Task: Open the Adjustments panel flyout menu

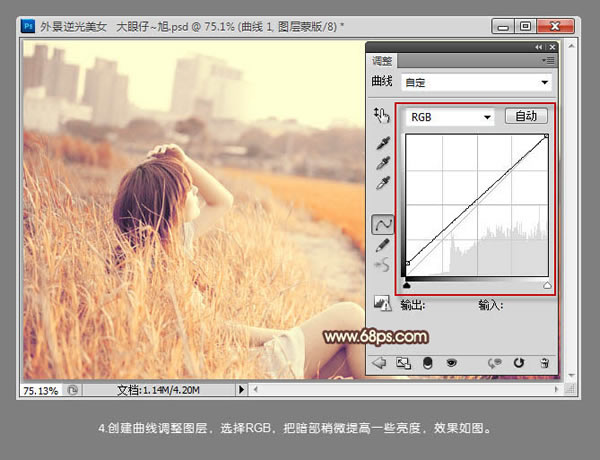Action: 548,62
